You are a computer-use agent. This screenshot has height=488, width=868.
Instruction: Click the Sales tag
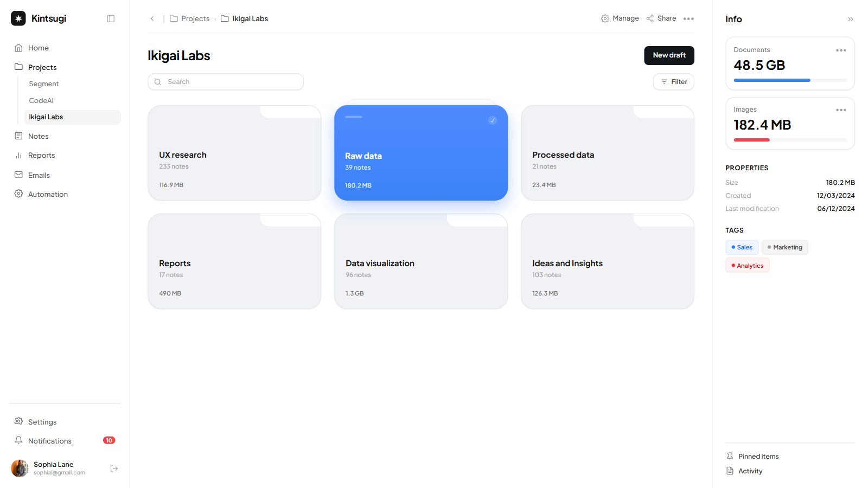[742, 247]
